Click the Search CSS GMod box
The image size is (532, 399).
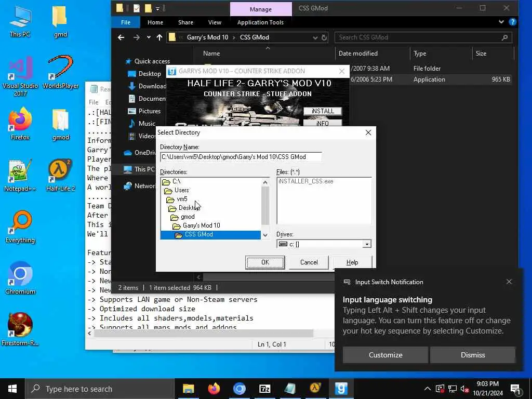point(422,37)
